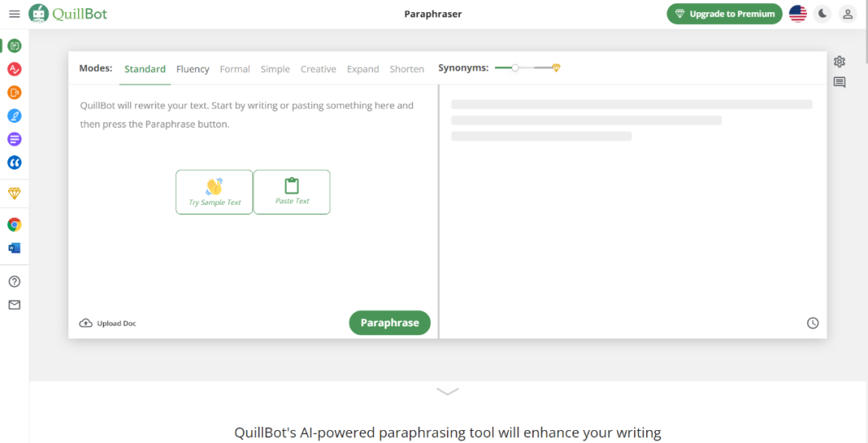Toggle dark mode with moon icon
868x443 pixels.
point(823,14)
